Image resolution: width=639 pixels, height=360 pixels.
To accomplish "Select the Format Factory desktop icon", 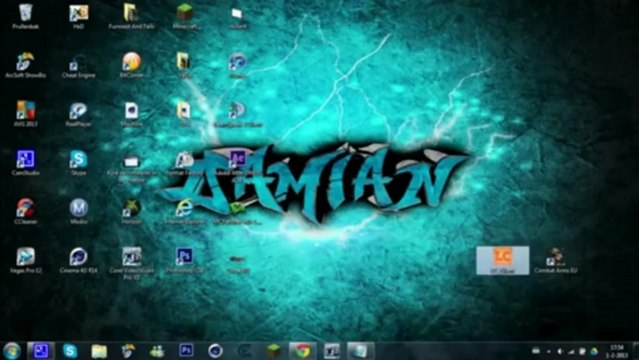I will pyautogui.click(x=185, y=162).
